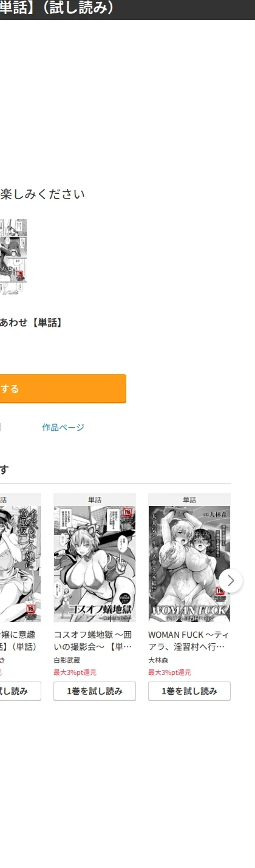This screenshot has height=868, width=255.
Task: Open the leftmost title link 嬢に意趣
Action: click(x=19, y=640)
